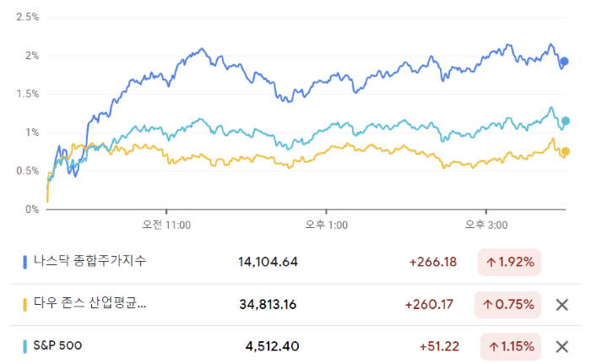The height and width of the screenshot is (364, 591).
Task: Click the 오후 1:00 time axis label
Action: (x=327, y=225)
